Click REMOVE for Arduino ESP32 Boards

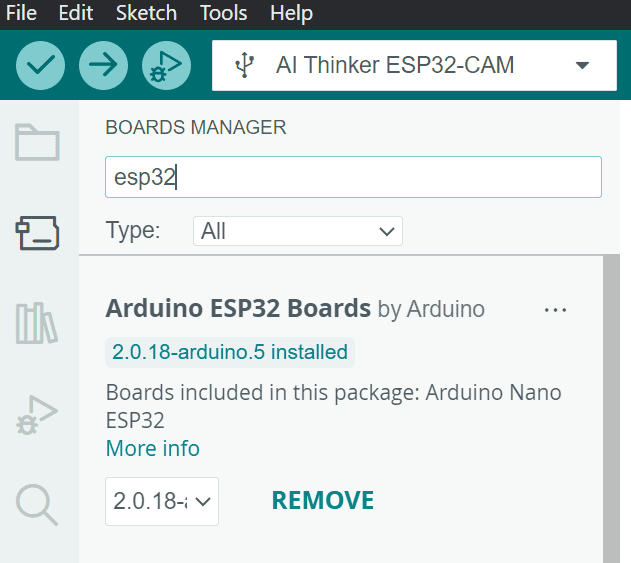pos(322,501)
